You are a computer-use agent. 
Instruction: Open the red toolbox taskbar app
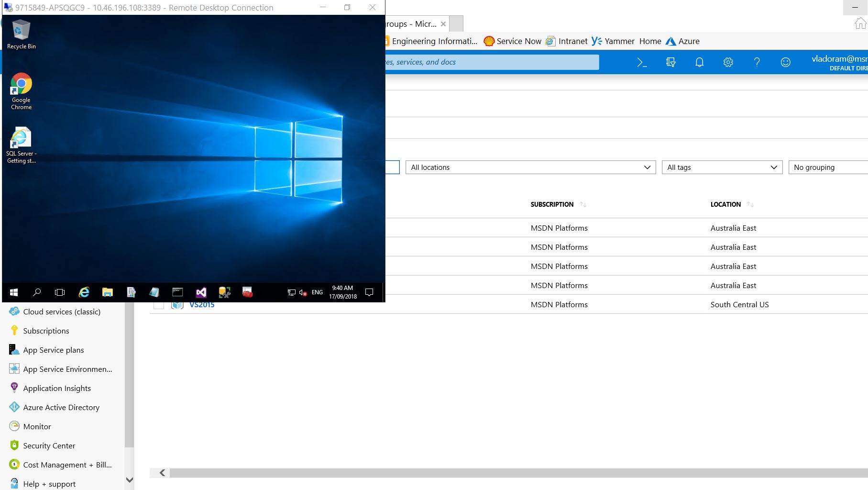coord(247,292)
